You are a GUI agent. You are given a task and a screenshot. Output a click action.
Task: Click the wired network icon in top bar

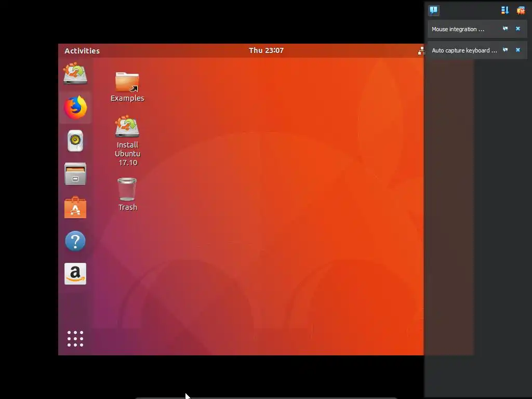(x=421, y=50)
